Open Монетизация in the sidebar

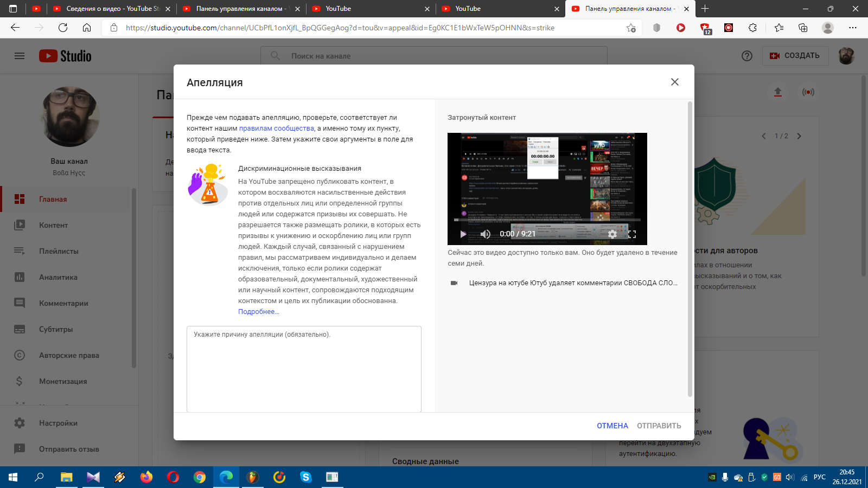click(x=65, y=381)
